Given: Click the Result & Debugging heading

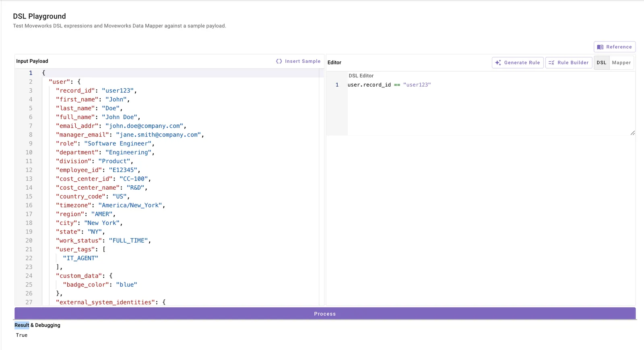Looking at the screenshot, I should point(37,325).
